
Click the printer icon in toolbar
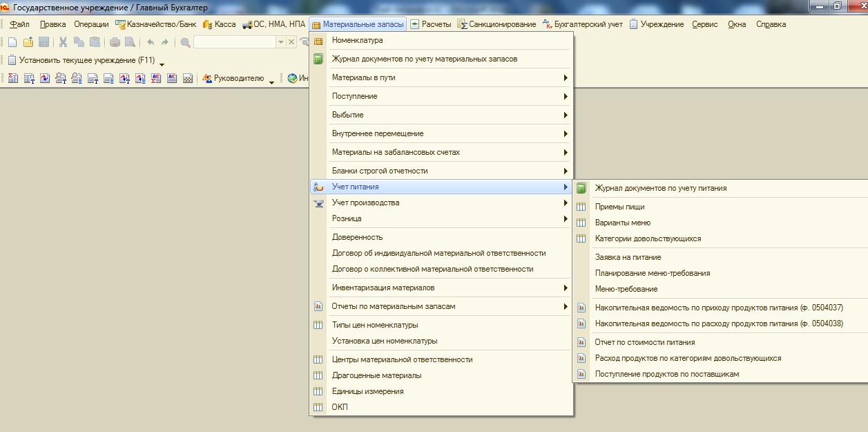pyautogui.click(x=115, y=42)
